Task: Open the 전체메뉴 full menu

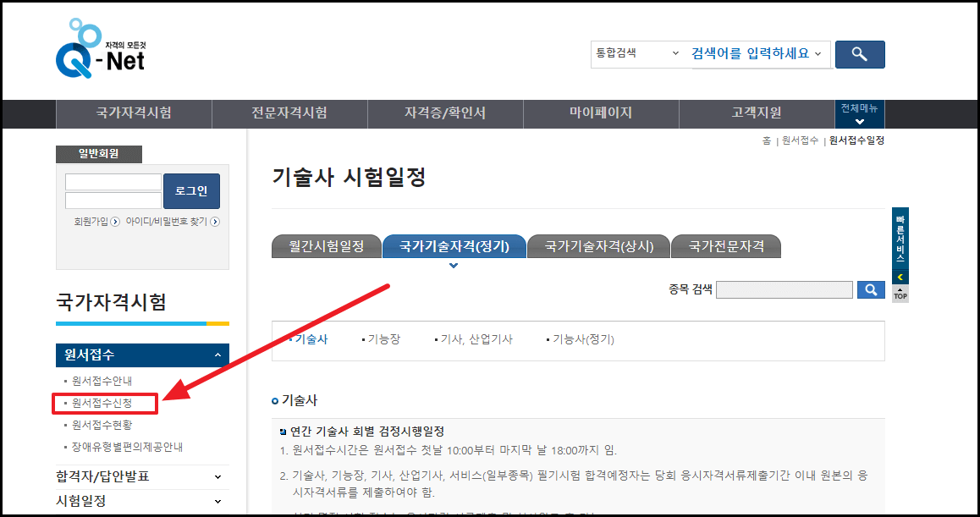Action: [858, 113]
